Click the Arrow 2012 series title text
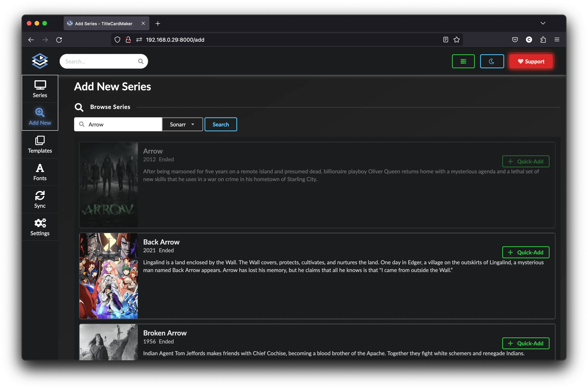Viewport: 588px width, 389px height. [153, 151]
